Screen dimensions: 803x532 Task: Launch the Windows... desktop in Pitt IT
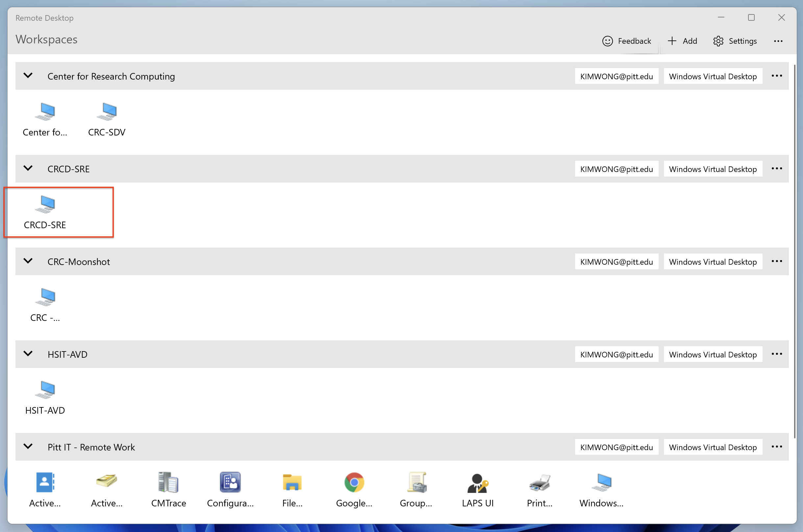point(601,490)
